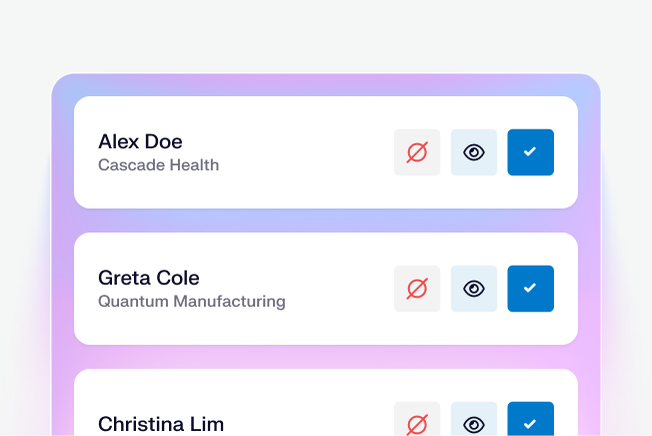
Task: Select the Christina Lim card's blank area
Action: pos(310,410)
